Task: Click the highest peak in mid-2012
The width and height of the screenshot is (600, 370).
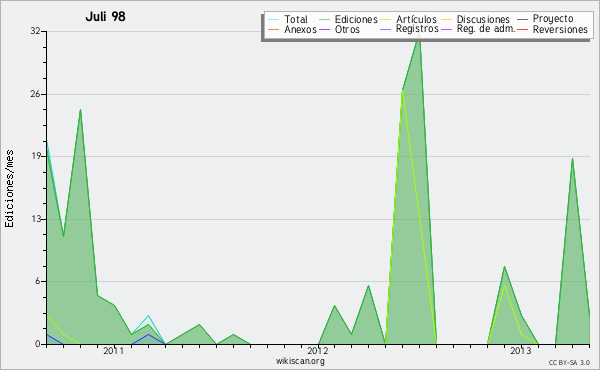Action: click(x=419, y=34)
